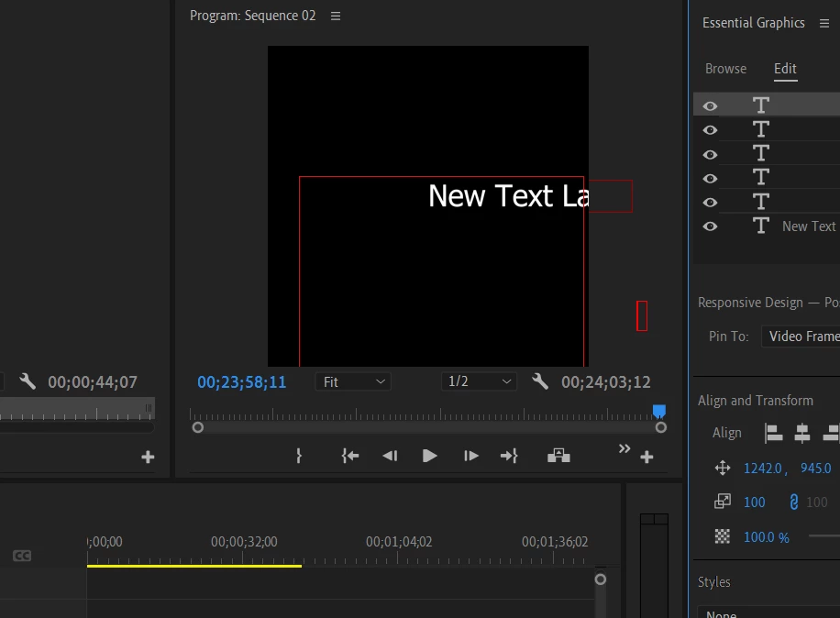
Task: Go to Out point
Action: click(x=508, y=456)
